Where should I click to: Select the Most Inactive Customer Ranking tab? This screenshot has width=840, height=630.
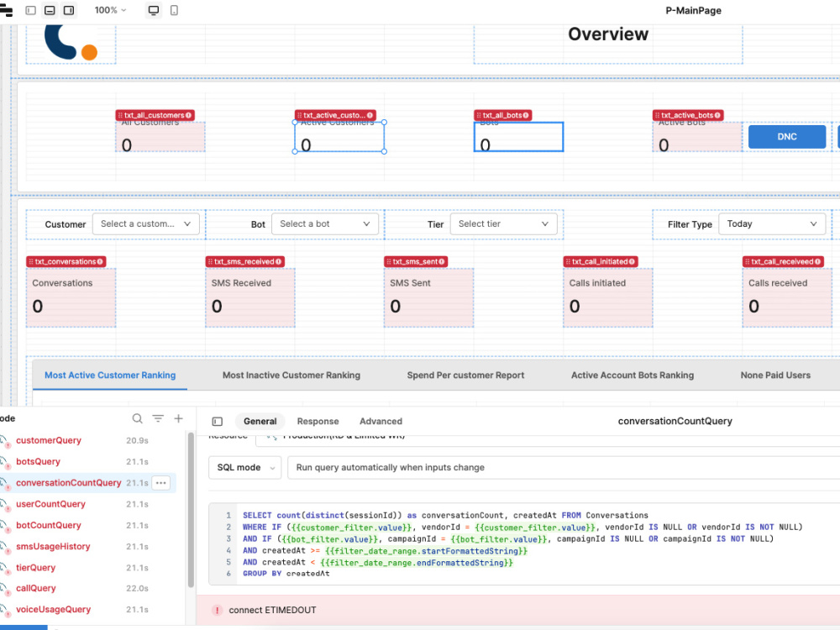pyautogui.click(x=291, y=375)
